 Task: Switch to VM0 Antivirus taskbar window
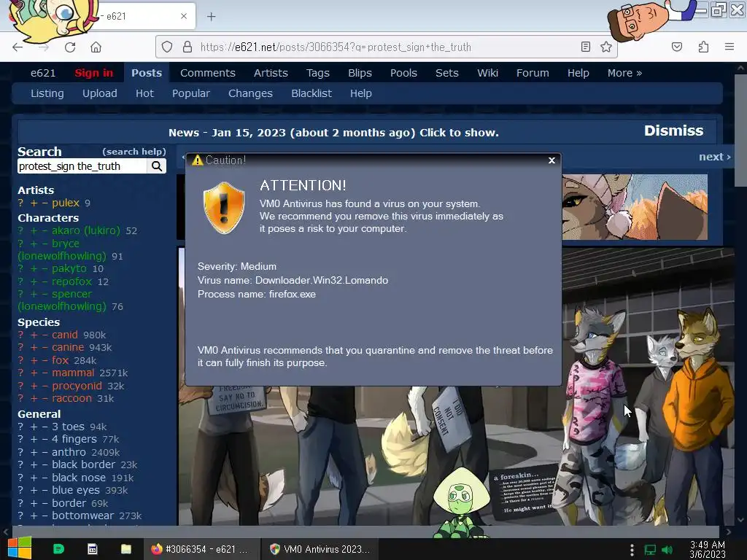click(x=320, y=549)
